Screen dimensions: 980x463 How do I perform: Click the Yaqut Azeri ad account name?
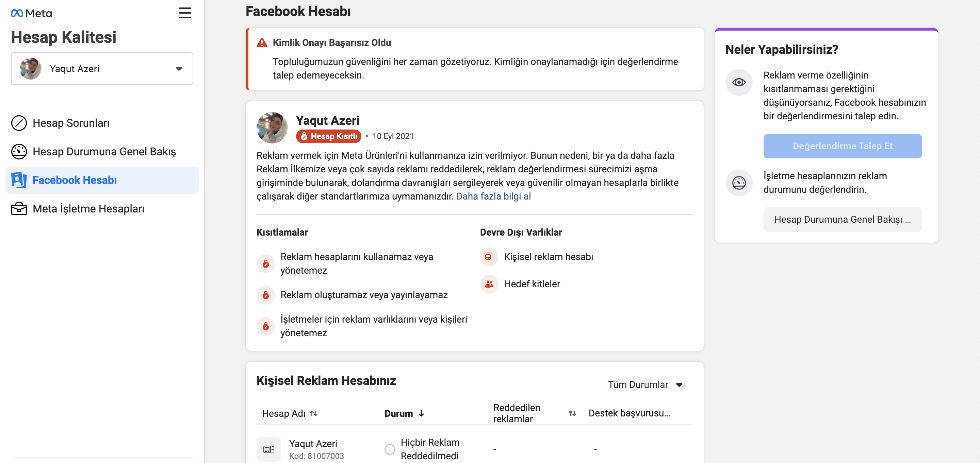pyautogui.click(x=313, y=444)
